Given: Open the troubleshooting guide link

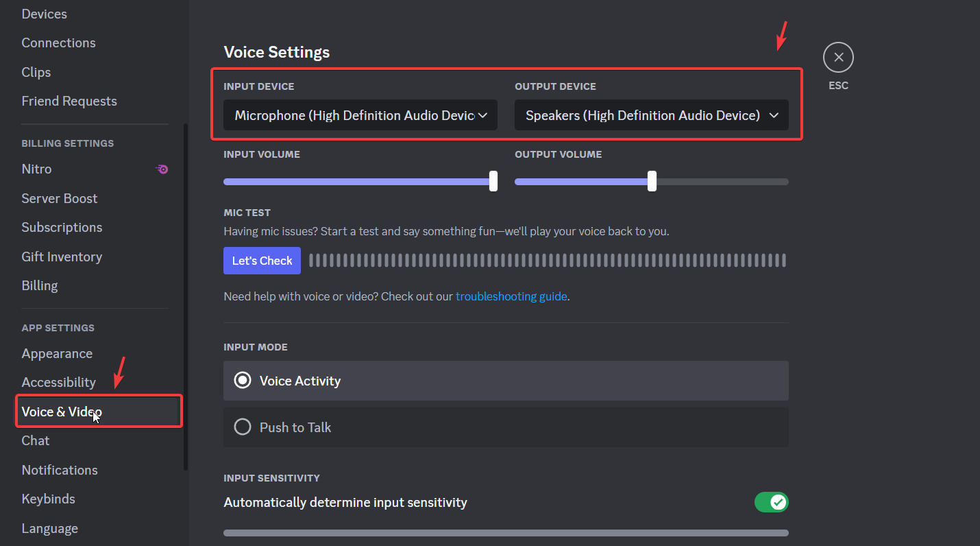Looking at the screenshot, I should [x=511, y=296].
